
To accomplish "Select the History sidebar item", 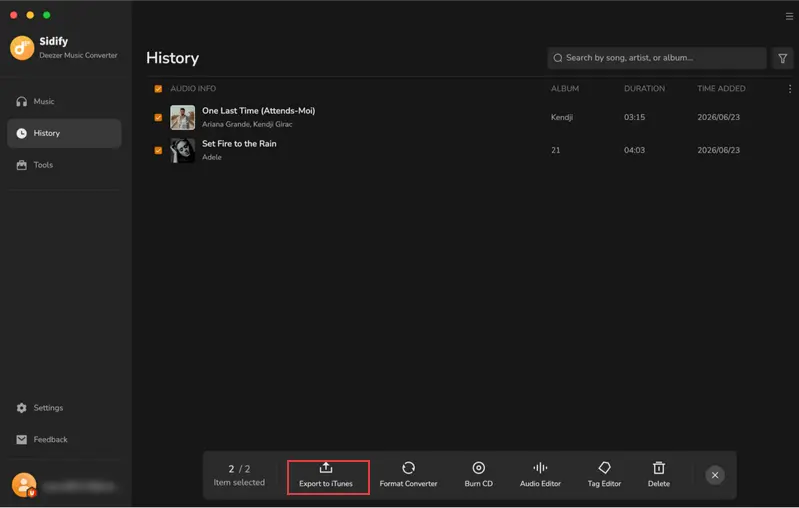I will (64, 133).
